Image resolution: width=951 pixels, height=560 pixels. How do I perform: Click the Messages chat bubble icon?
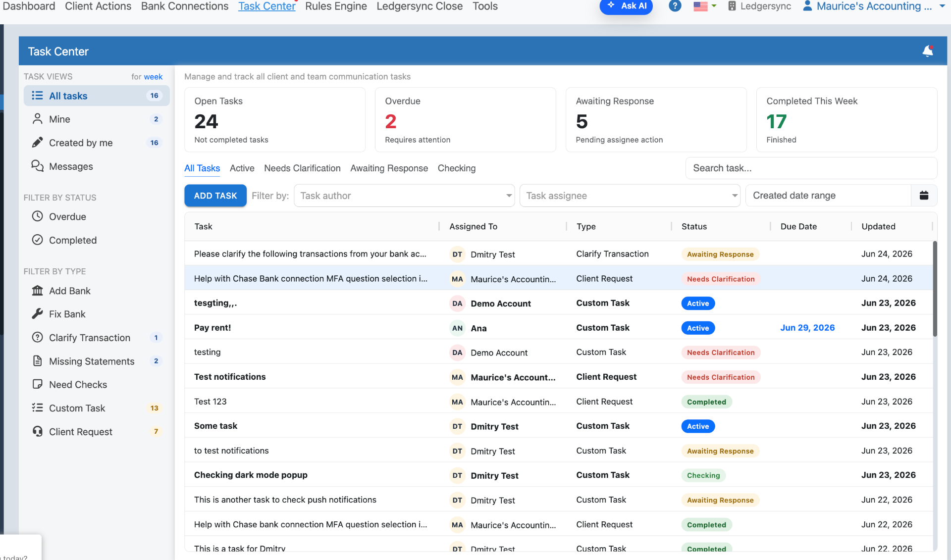click(x=37, y=166)
